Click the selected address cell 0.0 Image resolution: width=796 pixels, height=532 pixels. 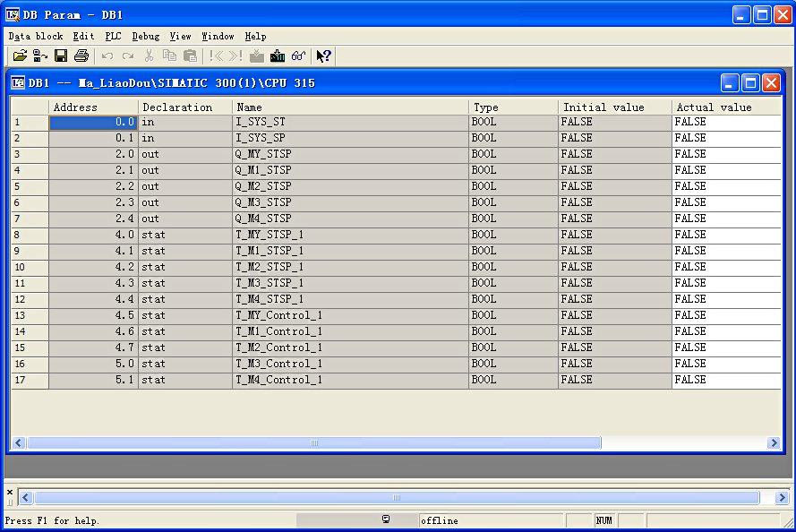point(93,123)
